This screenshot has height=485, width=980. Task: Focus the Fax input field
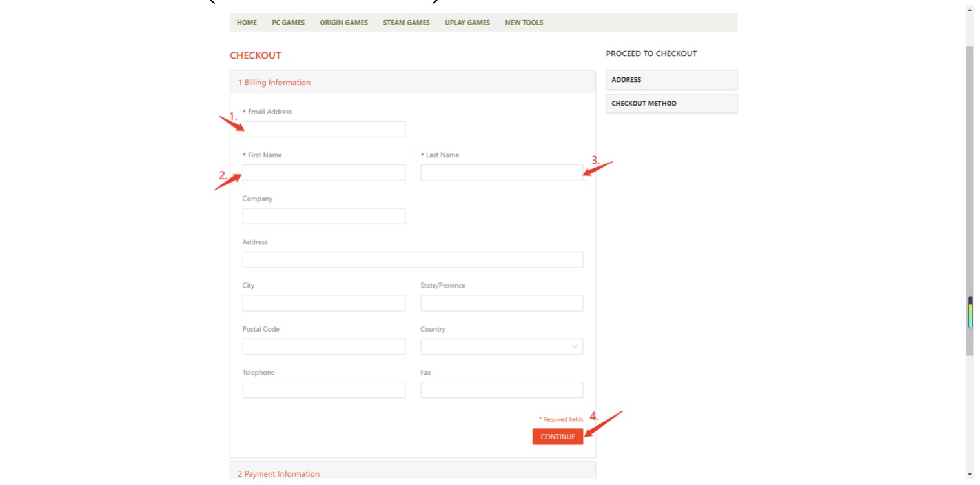click(x=501, y=390)
